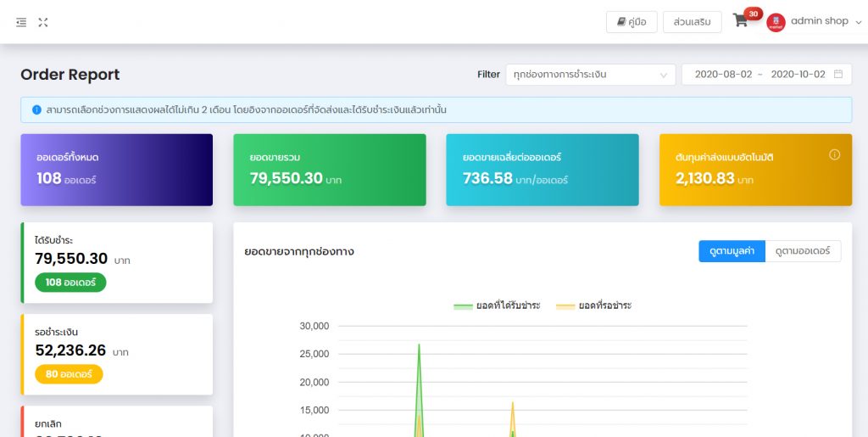This screenshot has height=437, width=868.
Task: Open the ส่วนเสริม add-ons button
Action: click(x=692, y=22)
